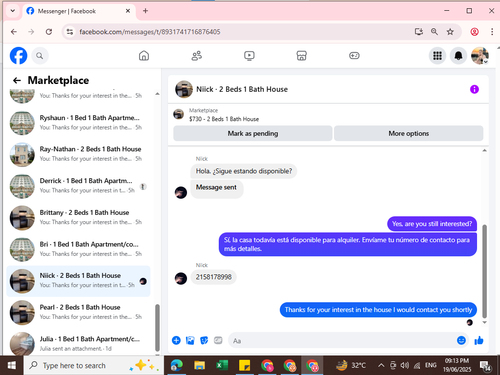
Task: Open the account profile picture menu
Action: tap(480, 56)
